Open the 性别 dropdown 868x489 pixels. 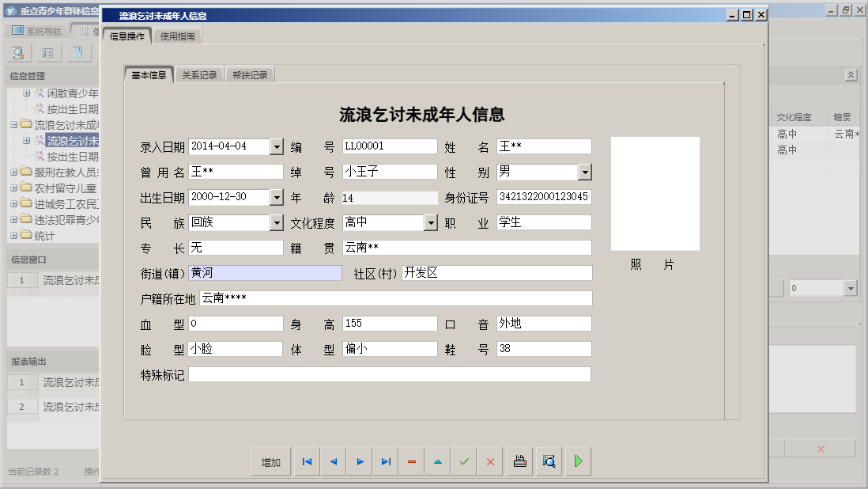click(583, 172)
